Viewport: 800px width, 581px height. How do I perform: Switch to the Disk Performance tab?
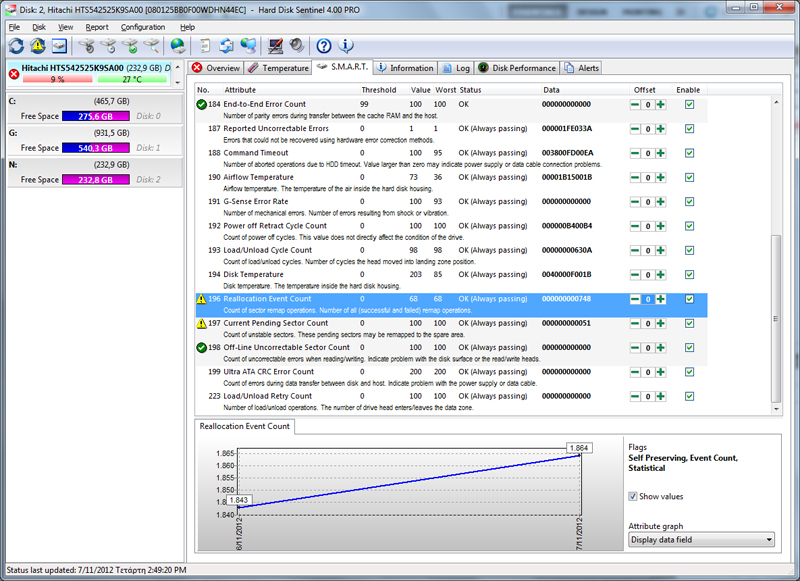(x=517, y=68)
